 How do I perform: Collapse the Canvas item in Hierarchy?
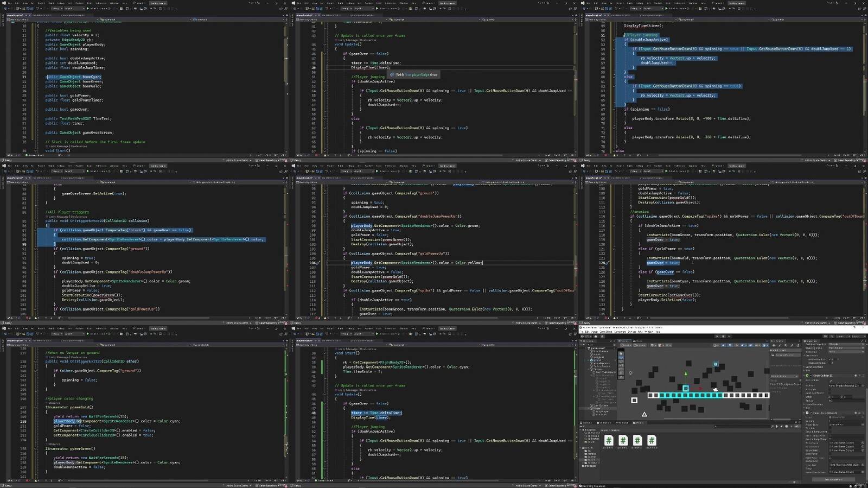589,369
